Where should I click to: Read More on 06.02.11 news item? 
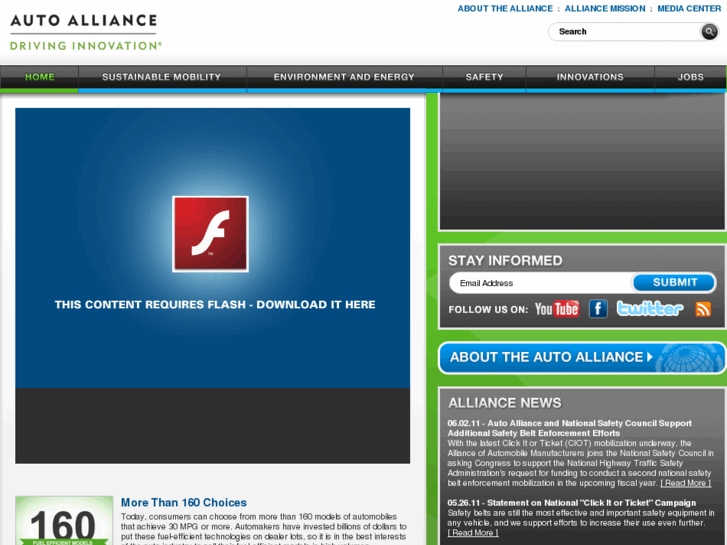coord(685,483)
